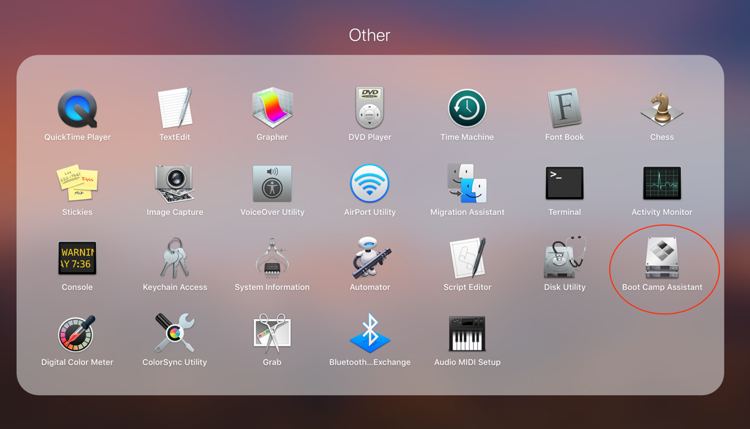Open Disk Utility
This screenshot has height=429, width=750.
pyautogui.click(x=564, y=258)
